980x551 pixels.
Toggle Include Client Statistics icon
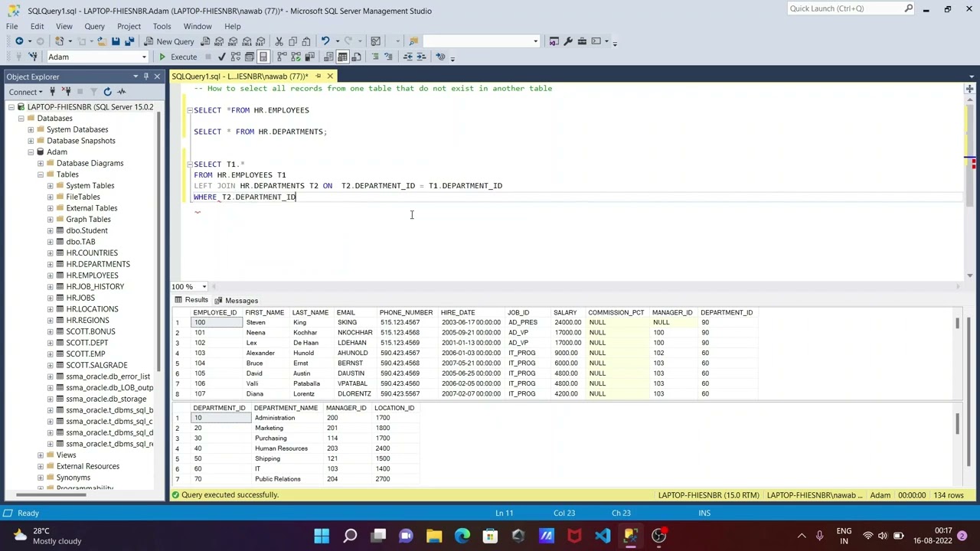309,57
